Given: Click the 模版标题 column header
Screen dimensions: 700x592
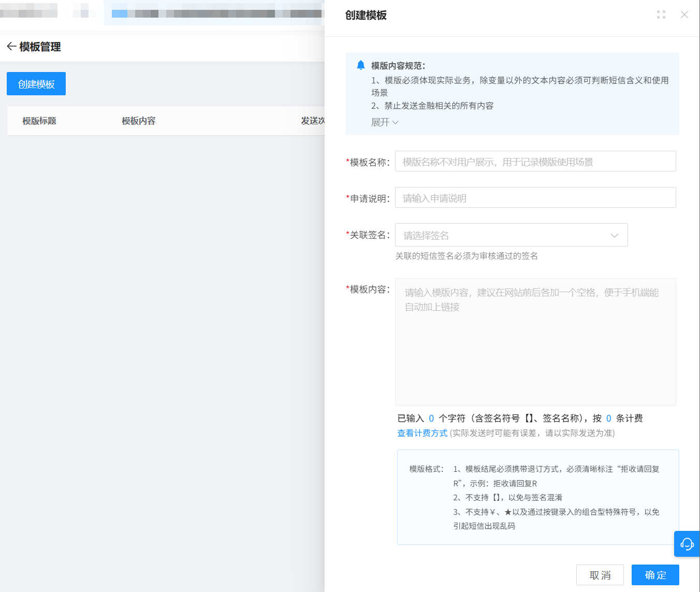Looking at the screenshot, I should point(39,121).
